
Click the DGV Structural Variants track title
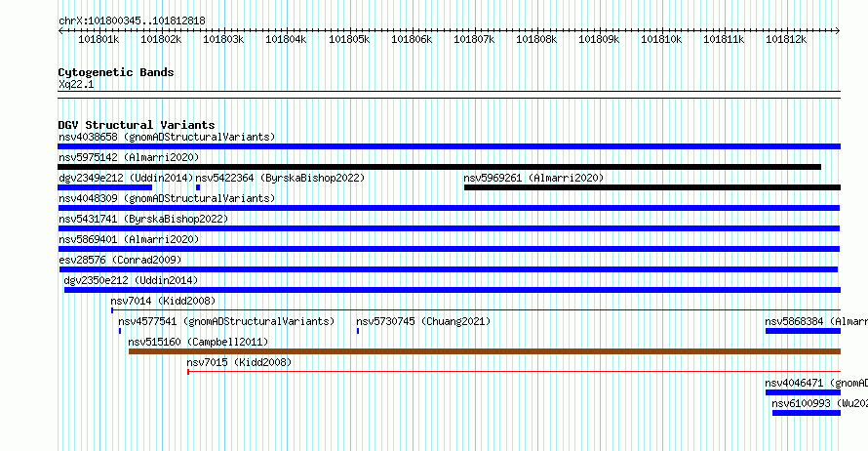[x=137, y=125]
